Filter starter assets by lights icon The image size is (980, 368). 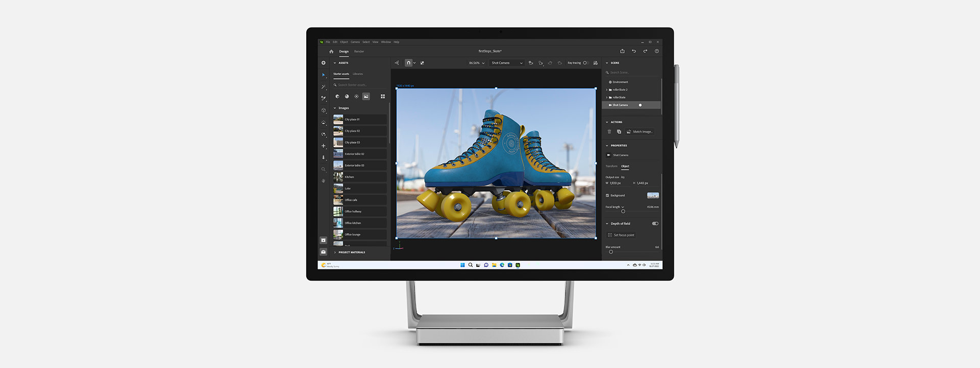pos(356,96)
